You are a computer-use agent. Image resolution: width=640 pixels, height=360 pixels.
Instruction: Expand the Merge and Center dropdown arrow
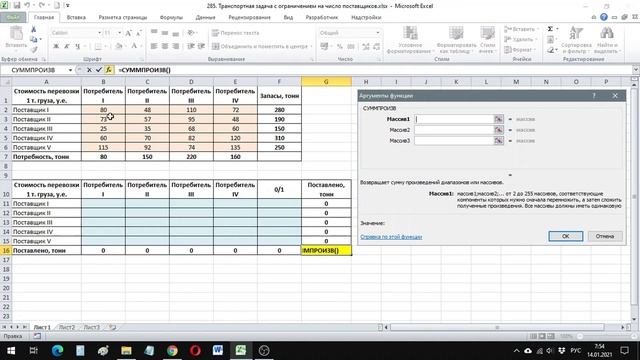coord(311,47)
